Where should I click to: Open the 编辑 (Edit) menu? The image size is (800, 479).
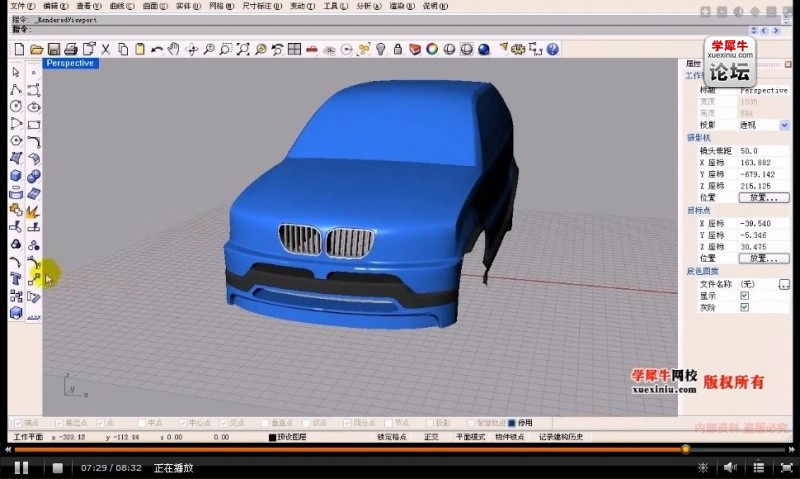tap(56, 6)
